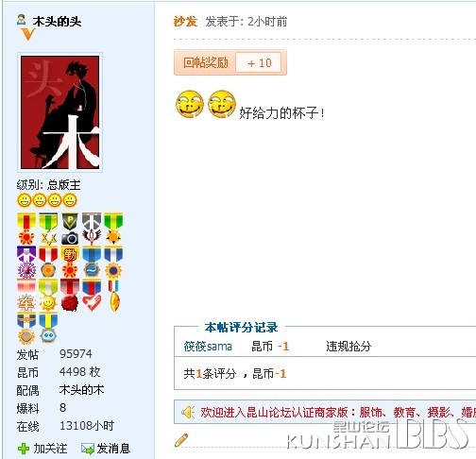
Task: Click the speaker announcement icon
Action: coord(188,412)
